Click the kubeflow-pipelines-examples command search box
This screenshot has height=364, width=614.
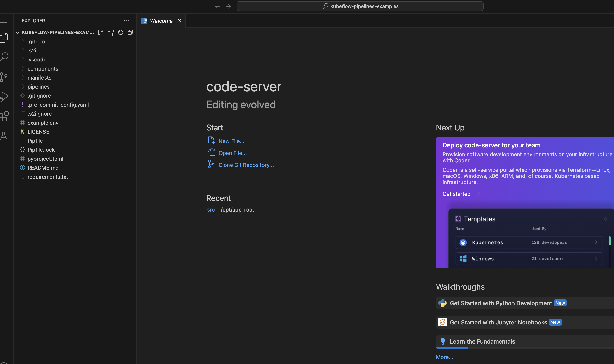pyautogui.click(x=360, y=6)
